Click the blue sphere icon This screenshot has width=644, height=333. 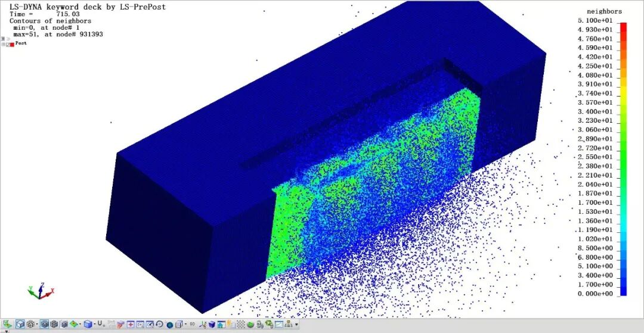pos(169,325)
